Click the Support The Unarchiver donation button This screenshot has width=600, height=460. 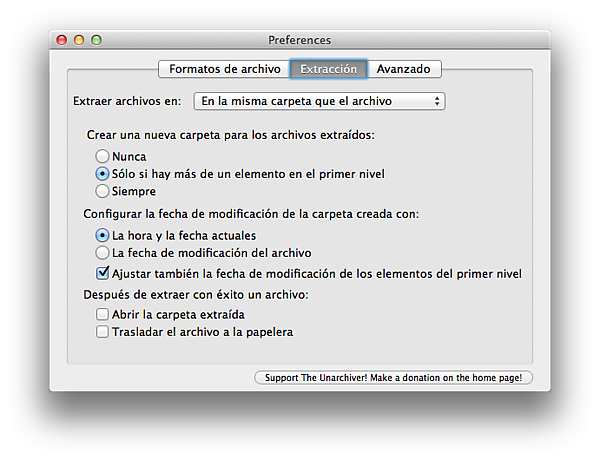coord(394,378)
